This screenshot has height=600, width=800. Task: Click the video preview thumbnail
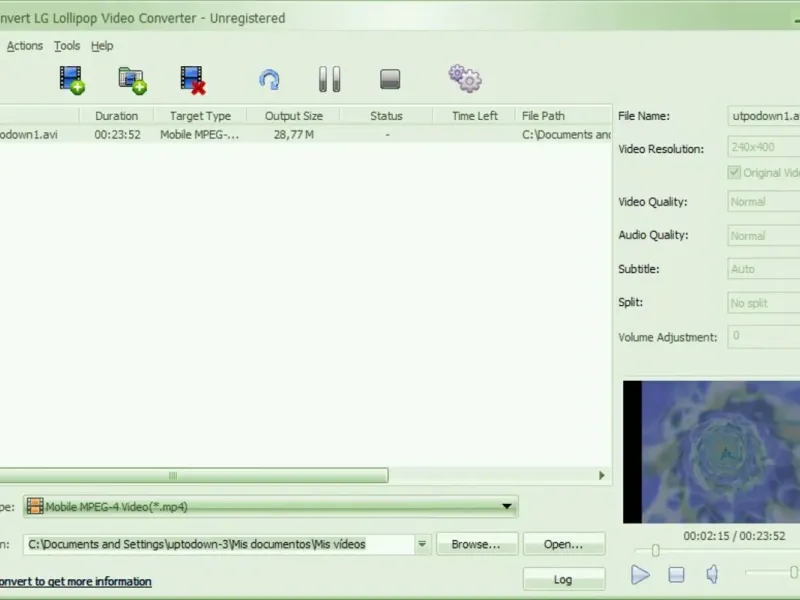(x=711, y=452)
